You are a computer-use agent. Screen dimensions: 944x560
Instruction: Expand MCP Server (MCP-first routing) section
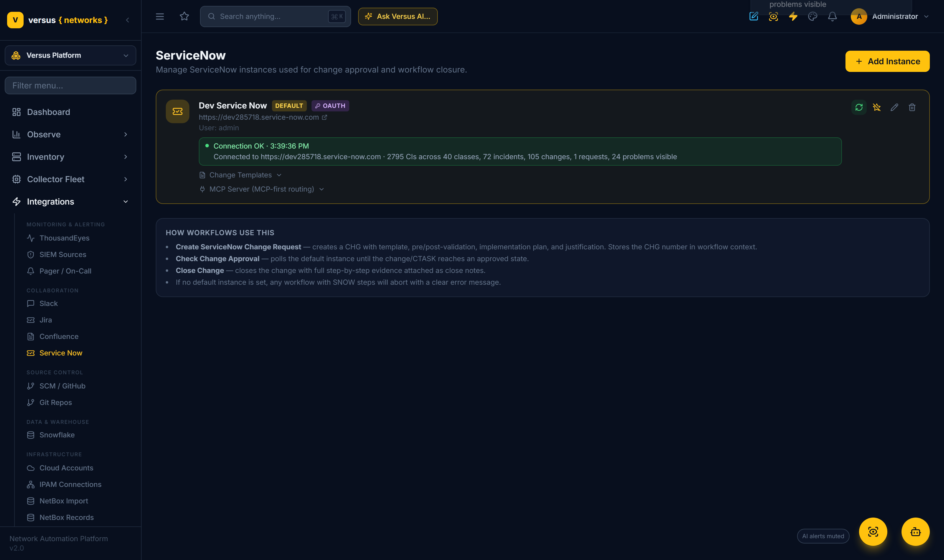(x=262, y=189)
